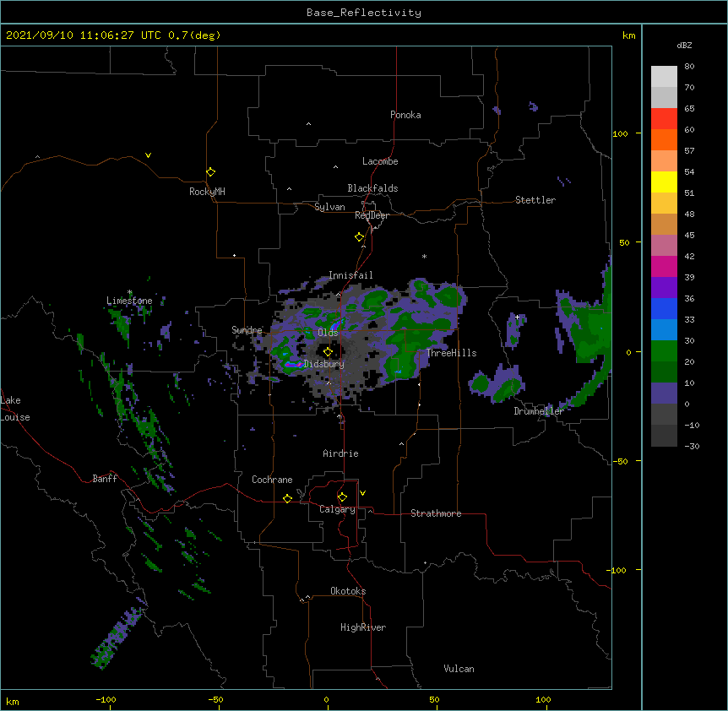Viewport: 728px width, 711px height.
Task: Click the white asterisk marker above Limestone
Action: coord(129,292)
